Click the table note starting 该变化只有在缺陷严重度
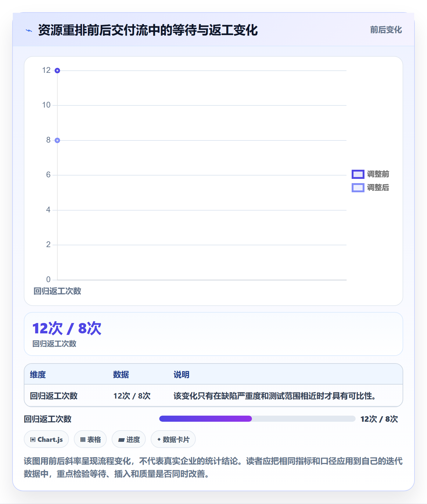This screenshot has width=427, height=504. click(x=275, y=396)
